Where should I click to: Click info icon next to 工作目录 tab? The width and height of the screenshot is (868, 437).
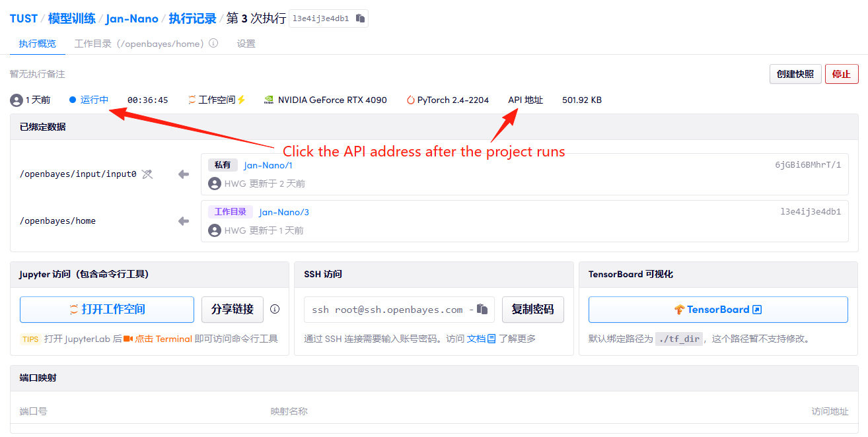(x=213, y=44)
